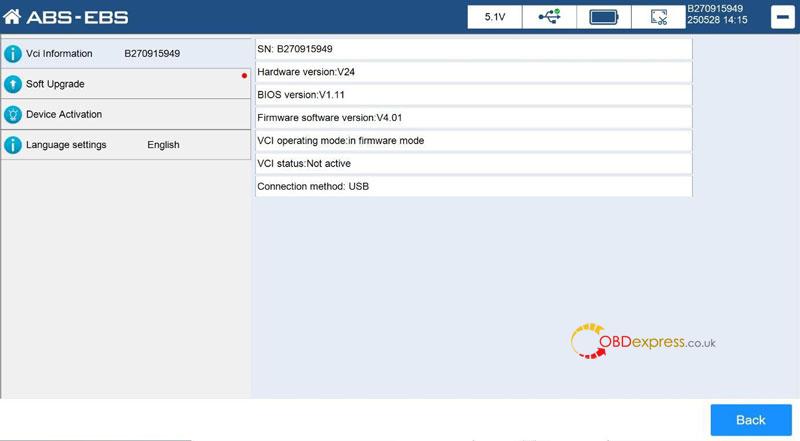Viewport: 800px width, 441px height.
Task: Select the Hardware version:V24 row
Action: (473, 72)
